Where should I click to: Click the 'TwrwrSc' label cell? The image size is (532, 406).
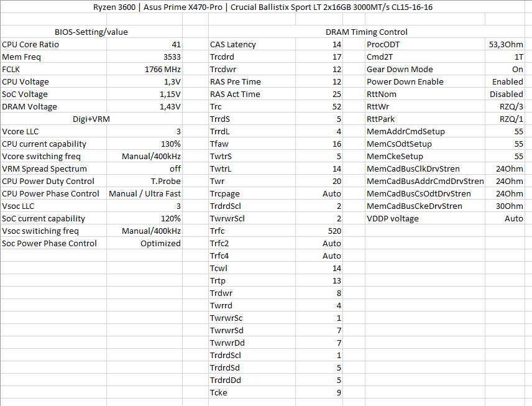click(x=252, y=318)
